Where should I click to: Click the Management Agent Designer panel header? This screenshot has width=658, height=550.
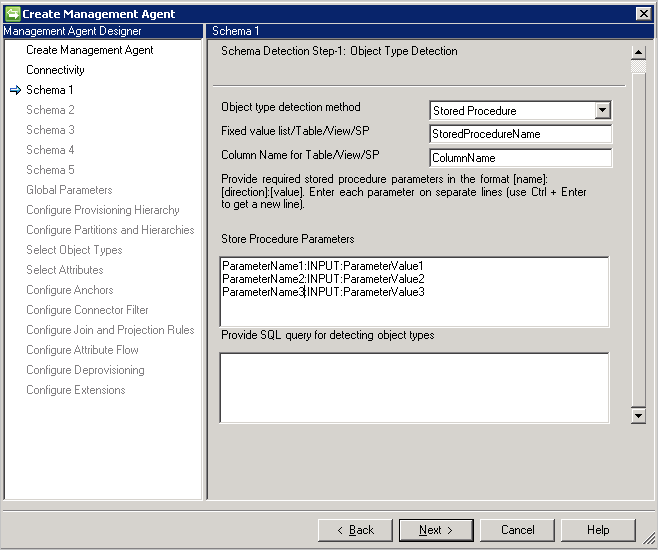[x=103, y=31]
